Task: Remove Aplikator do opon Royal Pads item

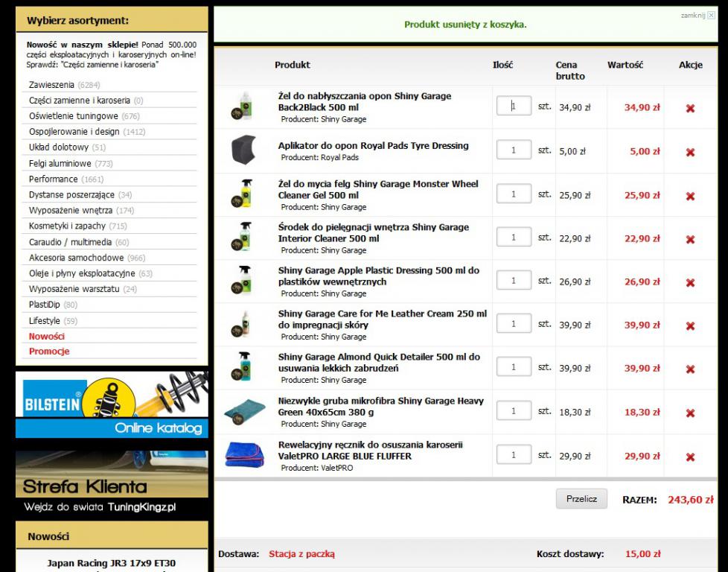Action: (690, 152)
